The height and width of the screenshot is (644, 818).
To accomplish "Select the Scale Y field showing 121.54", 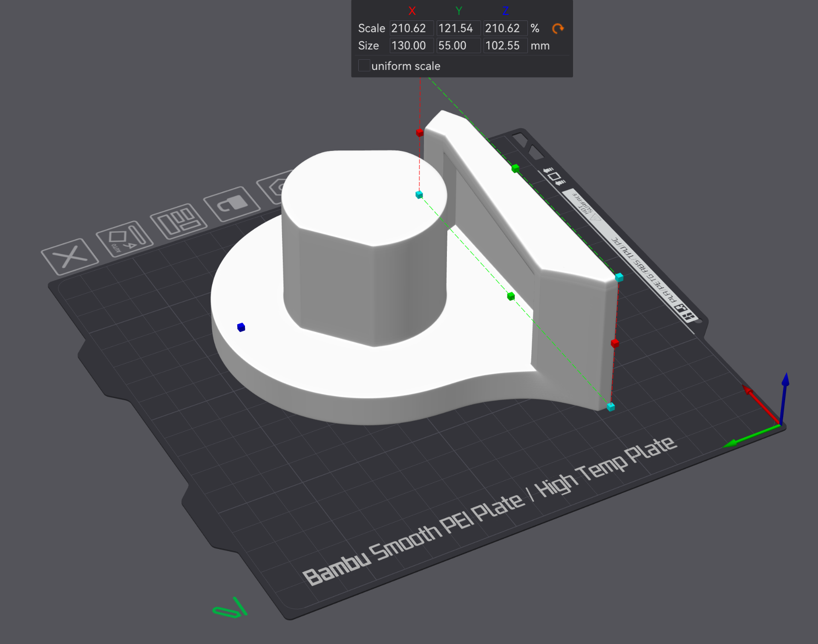I will pos(458,29).
